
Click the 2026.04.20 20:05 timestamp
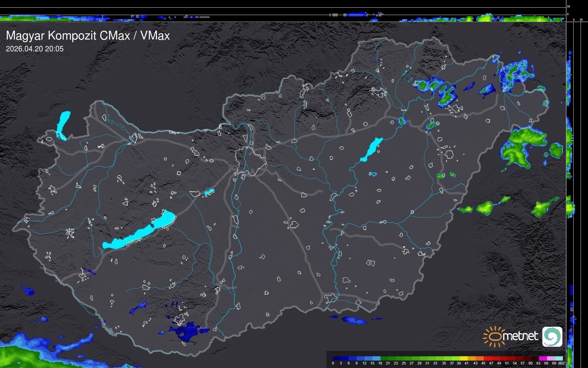coord(34,49)
